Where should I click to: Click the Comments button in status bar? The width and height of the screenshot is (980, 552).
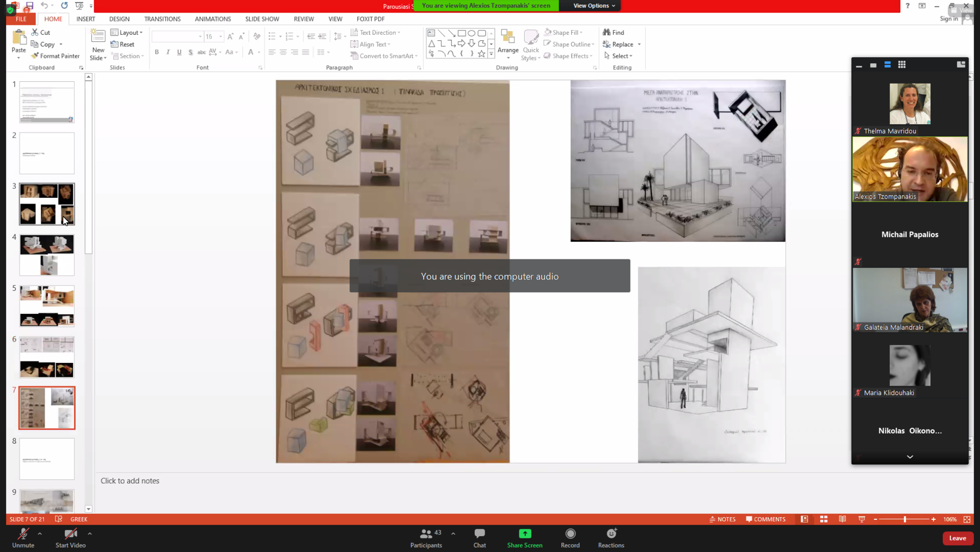point(765,519)
